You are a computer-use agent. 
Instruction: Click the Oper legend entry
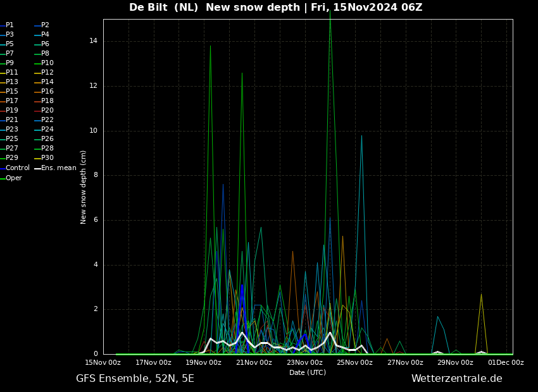click(x=11, y=178)
